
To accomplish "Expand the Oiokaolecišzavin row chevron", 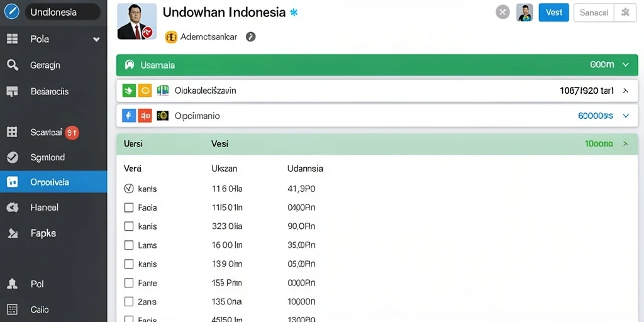I will point(626,91).
